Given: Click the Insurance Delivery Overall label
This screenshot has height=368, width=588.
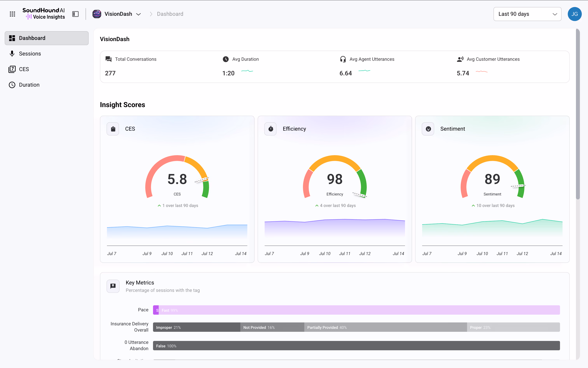Looking at the screenshot, I should pos(129,327).
